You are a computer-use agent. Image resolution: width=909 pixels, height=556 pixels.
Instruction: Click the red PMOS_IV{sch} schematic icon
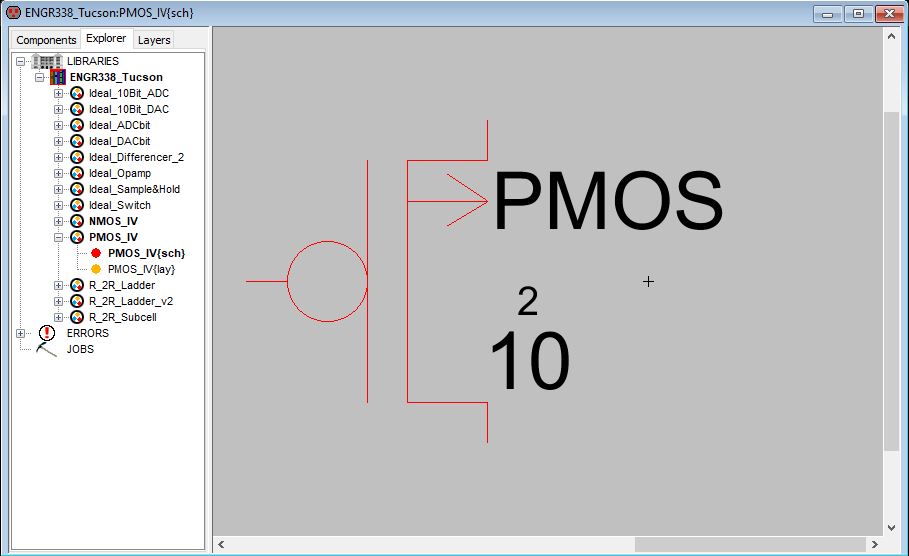click(96, 253)
